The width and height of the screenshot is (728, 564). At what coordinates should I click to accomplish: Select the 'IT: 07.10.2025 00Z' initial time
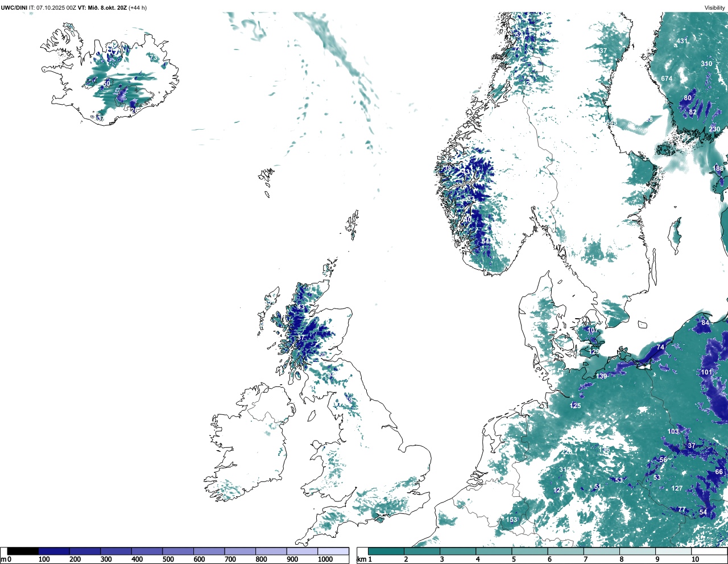[x=52, y=7]
